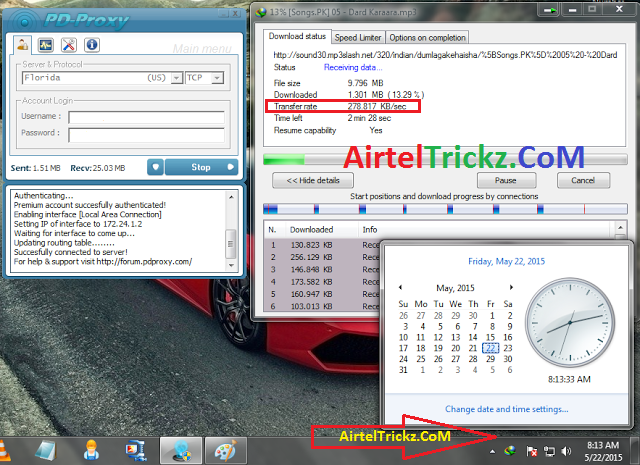Select May 31 in the calendar
Viewport: 640px width, 465px height.
click(403, 370)
